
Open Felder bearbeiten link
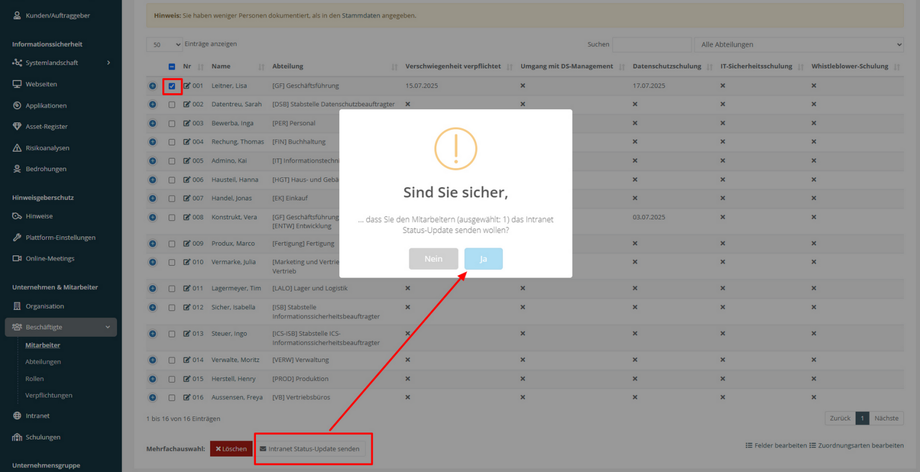click(776, 446)
